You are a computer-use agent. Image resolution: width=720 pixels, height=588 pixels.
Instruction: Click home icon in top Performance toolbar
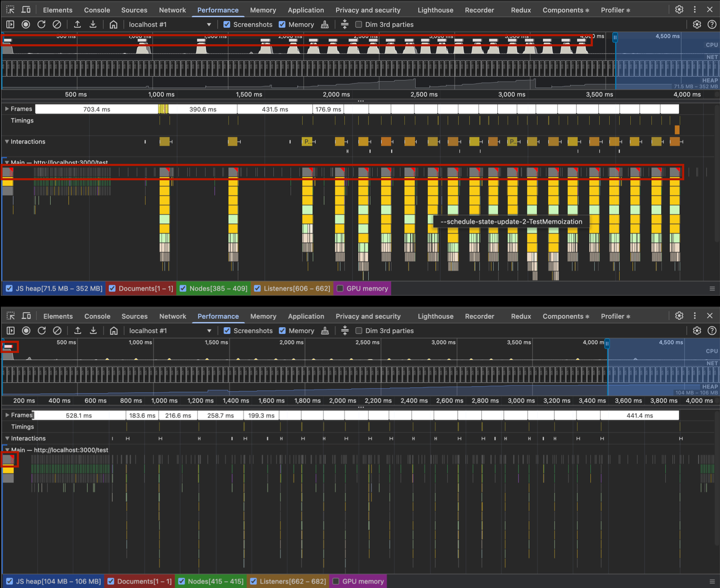[x=113, y=24]
